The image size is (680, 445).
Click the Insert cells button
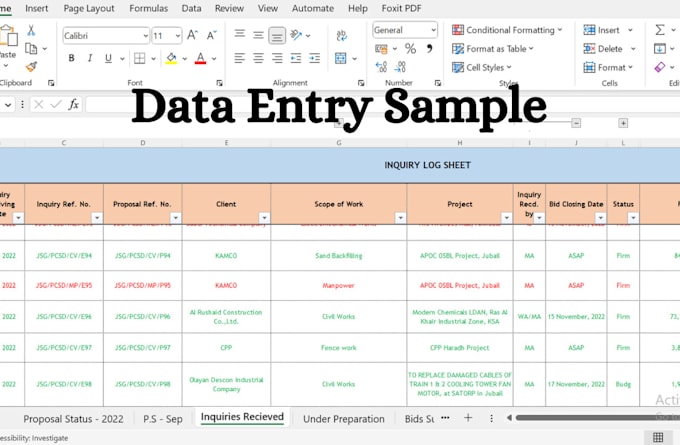pos(602,30)
